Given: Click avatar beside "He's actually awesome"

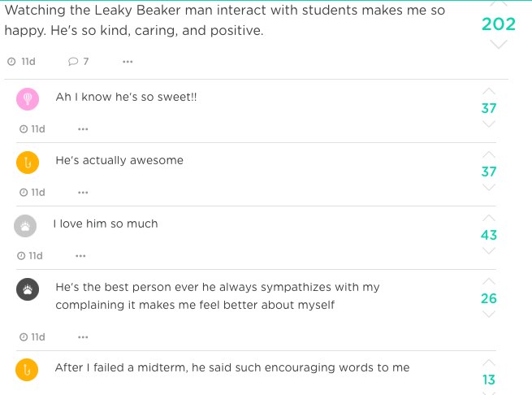Looking at the screenshot, I should tap(28, 163).
